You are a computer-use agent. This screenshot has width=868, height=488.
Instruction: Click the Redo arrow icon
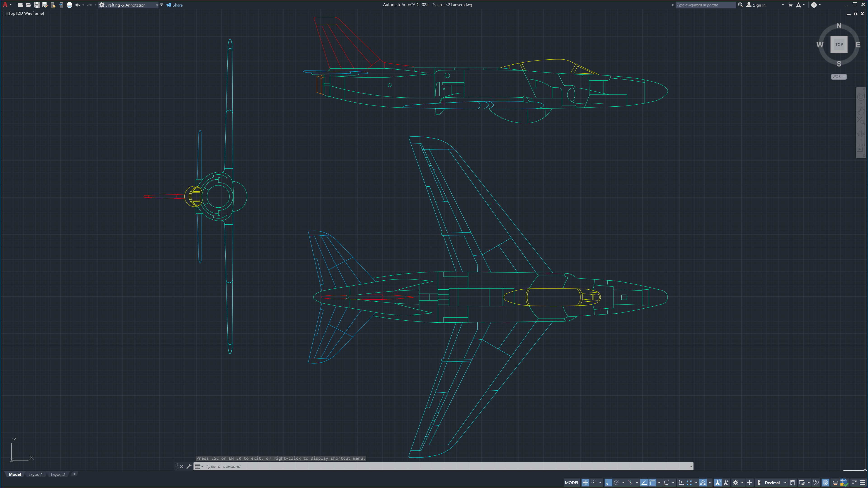89,5
